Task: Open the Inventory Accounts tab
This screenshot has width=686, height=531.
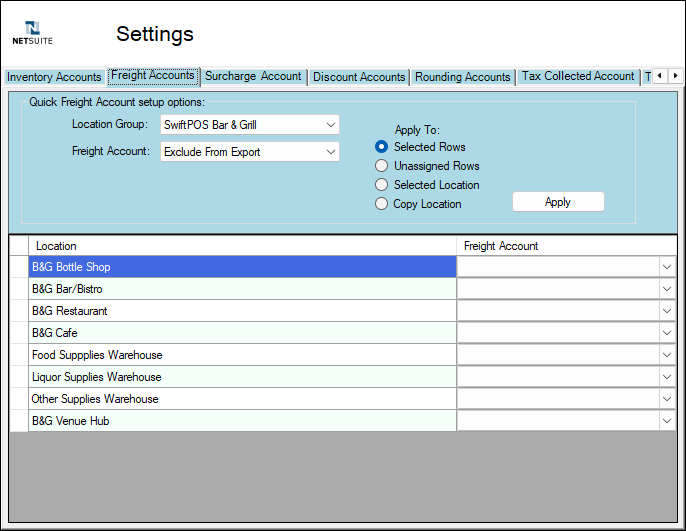Action: pos(54,77)
